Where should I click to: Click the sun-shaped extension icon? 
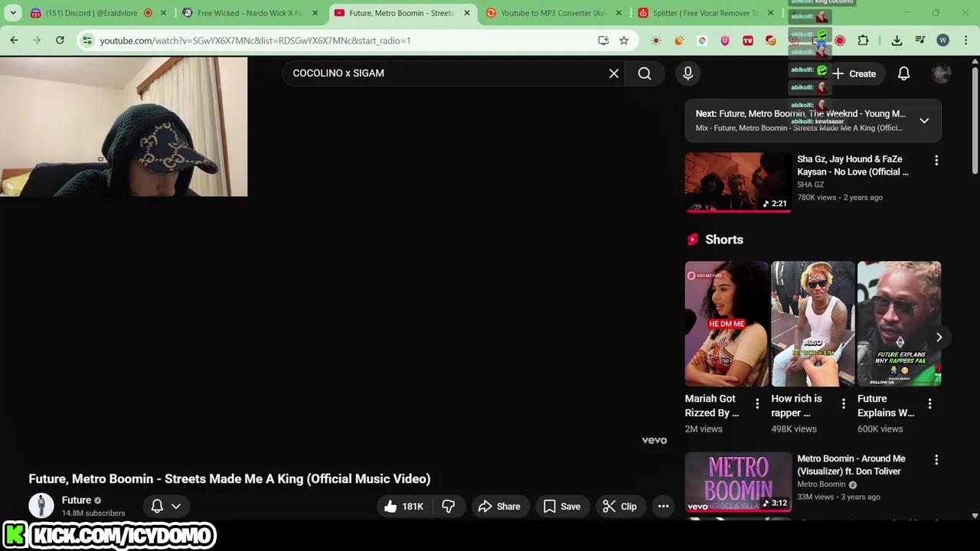pos(656,41)
